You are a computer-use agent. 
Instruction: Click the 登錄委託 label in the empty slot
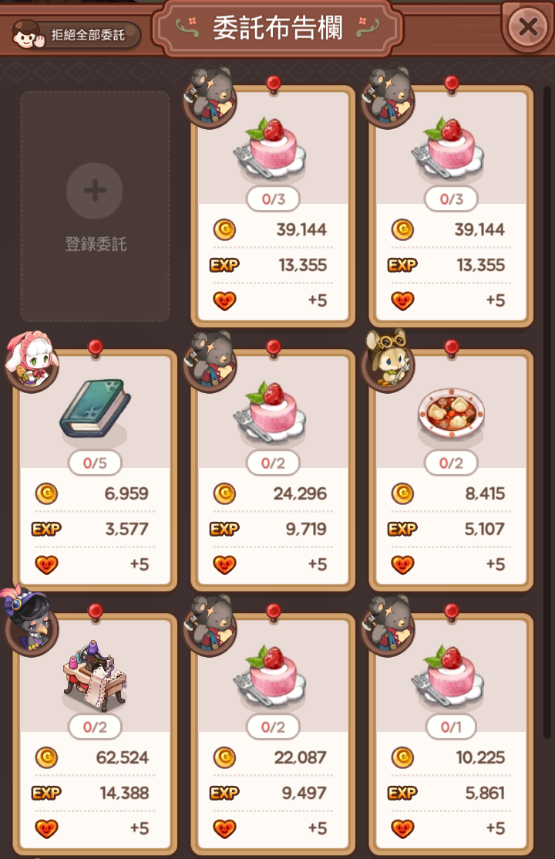[95, 244]
